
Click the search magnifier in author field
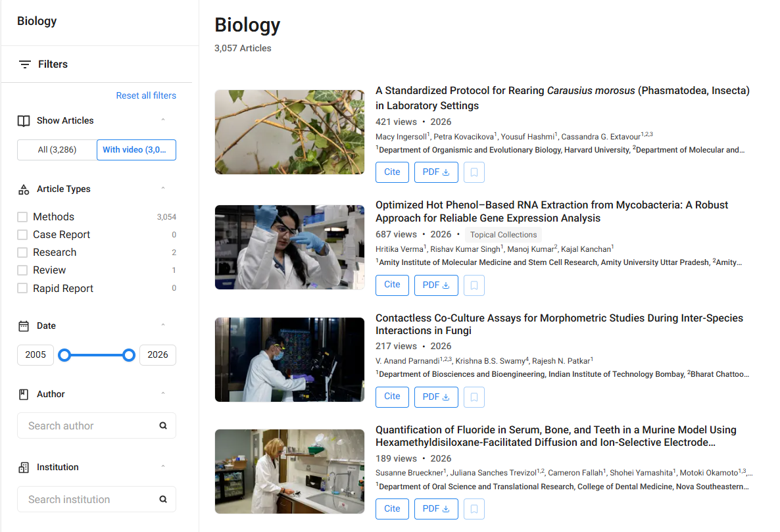click(163, 425)
